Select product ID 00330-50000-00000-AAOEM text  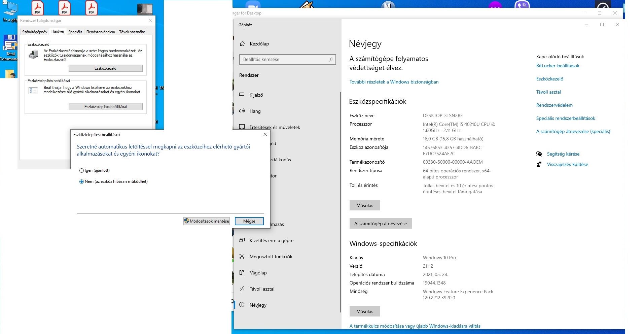point(453,162)
